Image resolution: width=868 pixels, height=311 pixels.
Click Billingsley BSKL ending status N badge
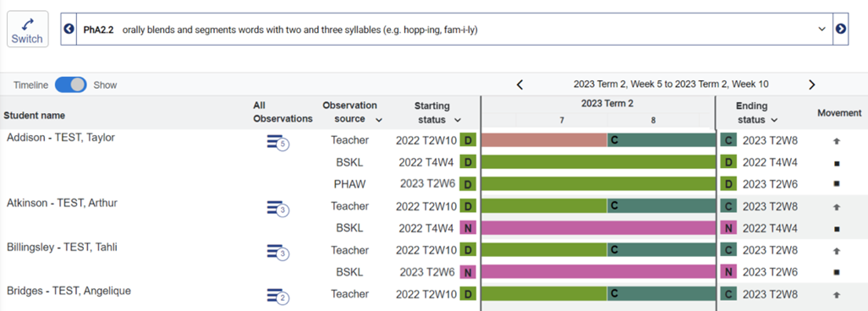(x=728, y=272)
